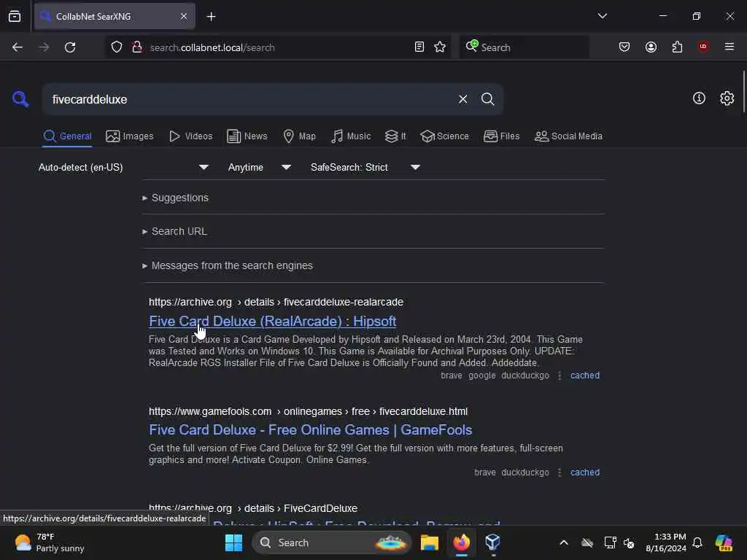
Task: Close the CollabNet SearXNG tab
Action: coord(184,16)
